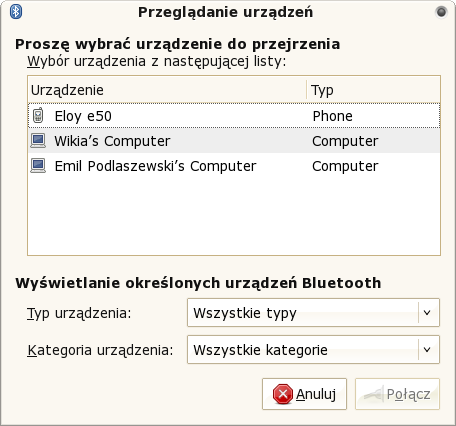
Task: Click empty area of the device list
Action: tap(234, 217)
